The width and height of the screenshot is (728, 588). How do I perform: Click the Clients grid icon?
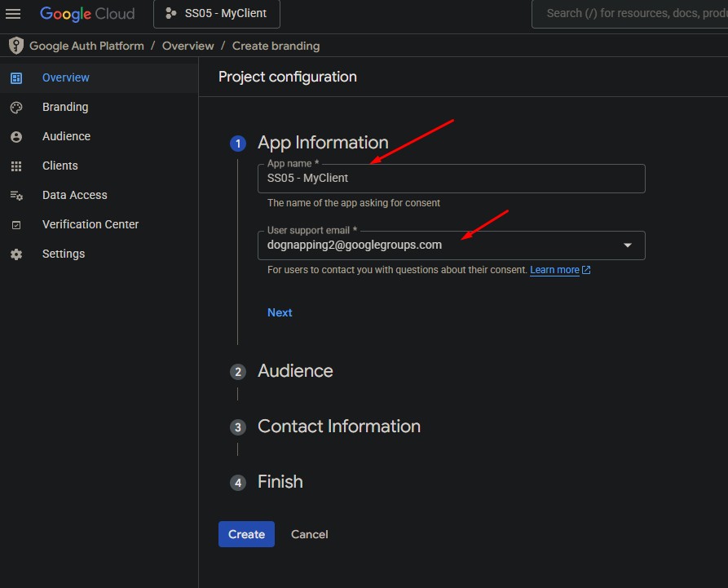coord(16,166)
